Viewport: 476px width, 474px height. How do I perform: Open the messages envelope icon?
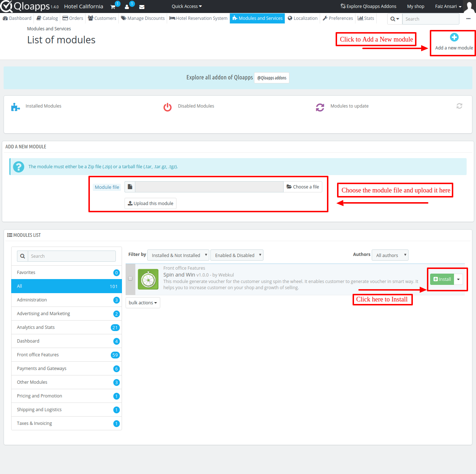click(x=142, y=7)
